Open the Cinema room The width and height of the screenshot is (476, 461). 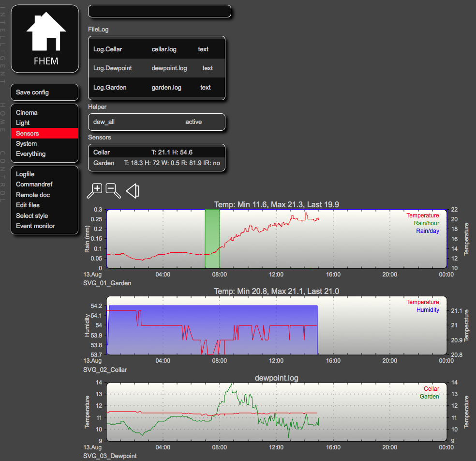tap(27, 113)
